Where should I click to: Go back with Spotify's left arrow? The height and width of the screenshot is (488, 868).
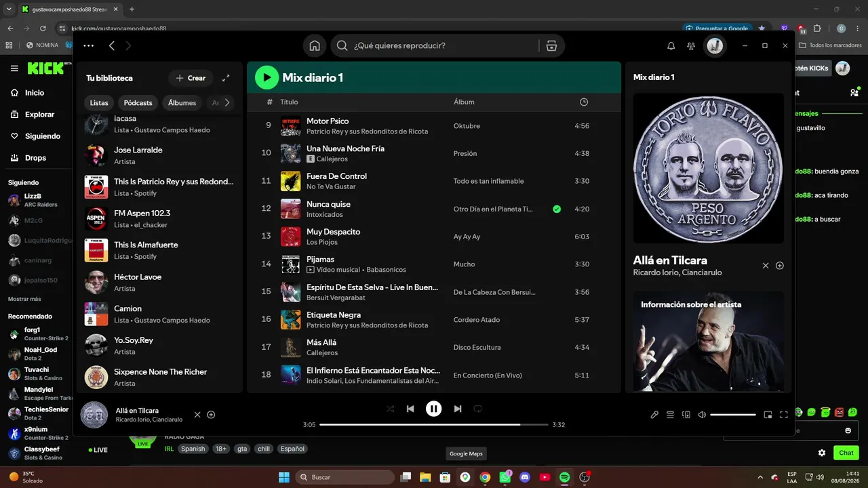click(x=112, y=45)
